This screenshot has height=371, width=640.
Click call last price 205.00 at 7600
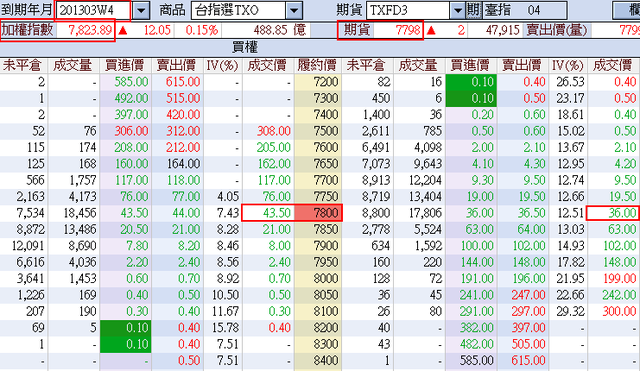click(x=273, y=147)
